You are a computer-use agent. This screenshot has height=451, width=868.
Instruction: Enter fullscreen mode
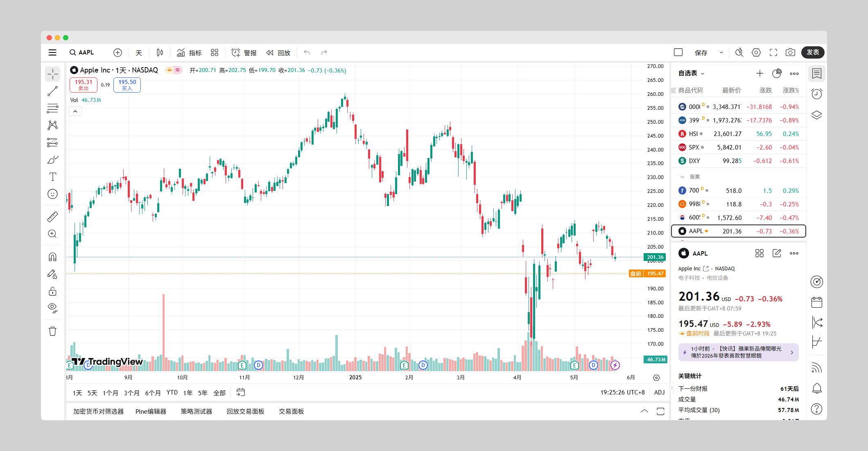click(x=773, y=52)
